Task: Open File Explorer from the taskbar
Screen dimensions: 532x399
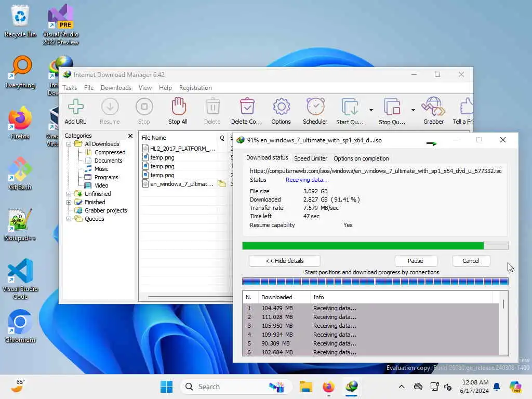Action: (305, 387)
